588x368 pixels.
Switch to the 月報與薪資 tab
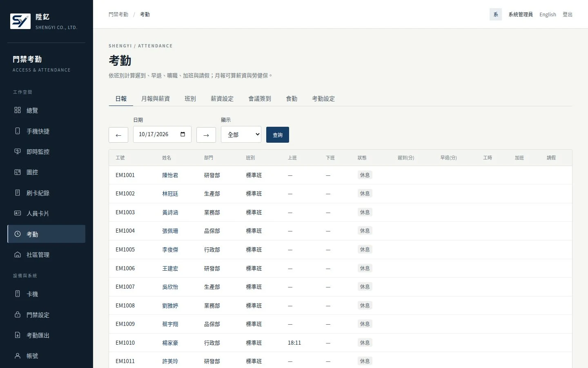pos(156,99)
